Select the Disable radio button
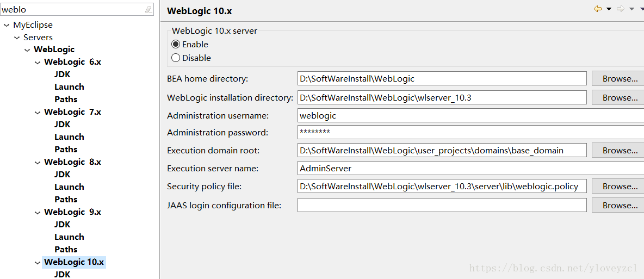Screen dimensions: 644x279 click(x=176, y=58)
